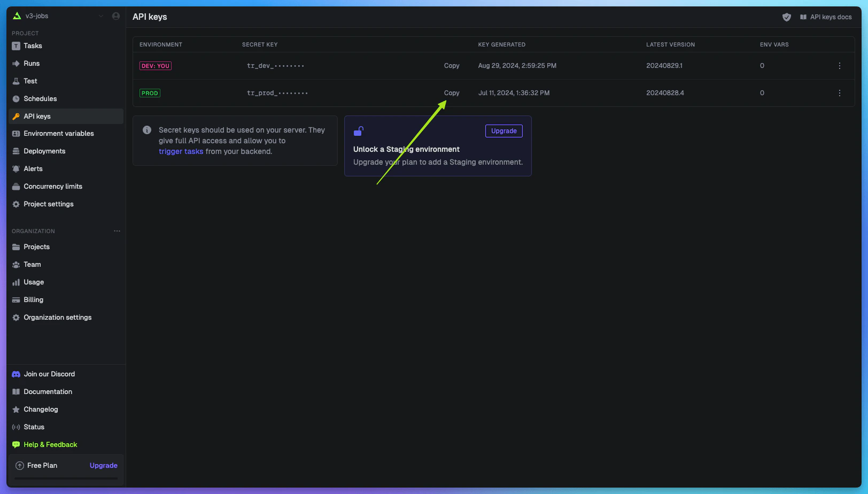This screenshot has height=494, width=868.
Task: Open the API keys docs
Action: point(830,17)
